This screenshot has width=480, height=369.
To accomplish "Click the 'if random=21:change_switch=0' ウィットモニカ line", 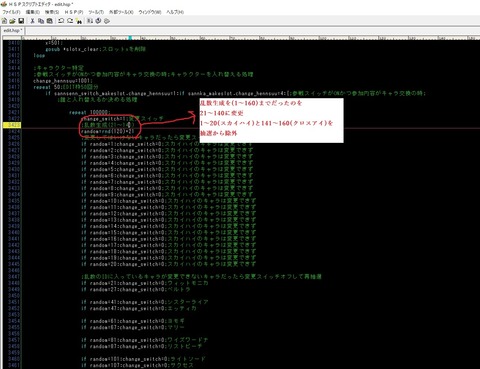I will pos(145,283).
